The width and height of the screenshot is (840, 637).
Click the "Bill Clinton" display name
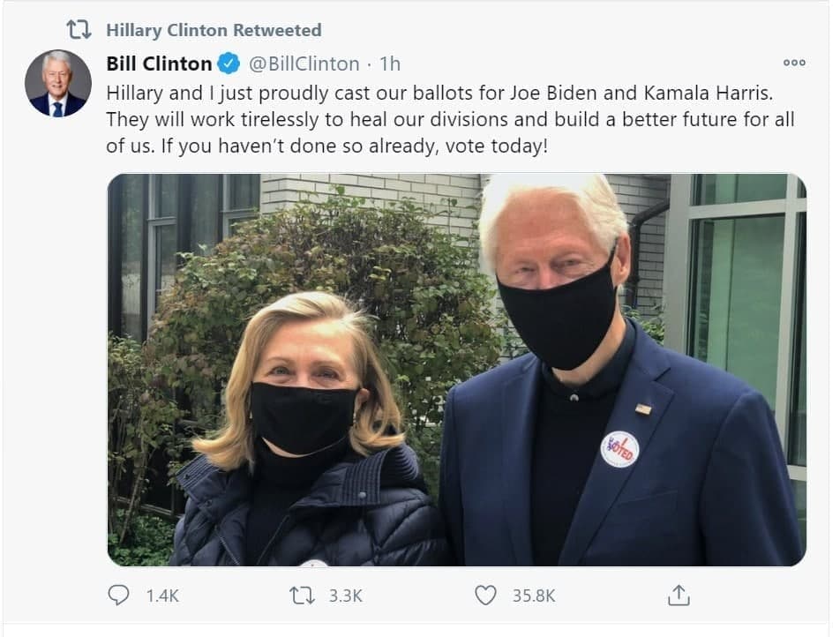159,64
